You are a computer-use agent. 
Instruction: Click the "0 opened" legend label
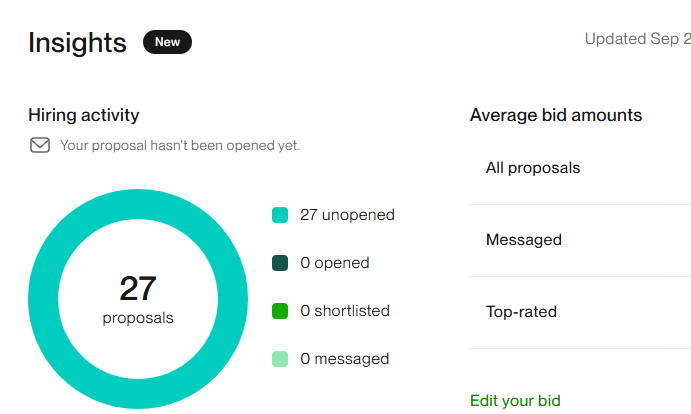tap(335, 263)
